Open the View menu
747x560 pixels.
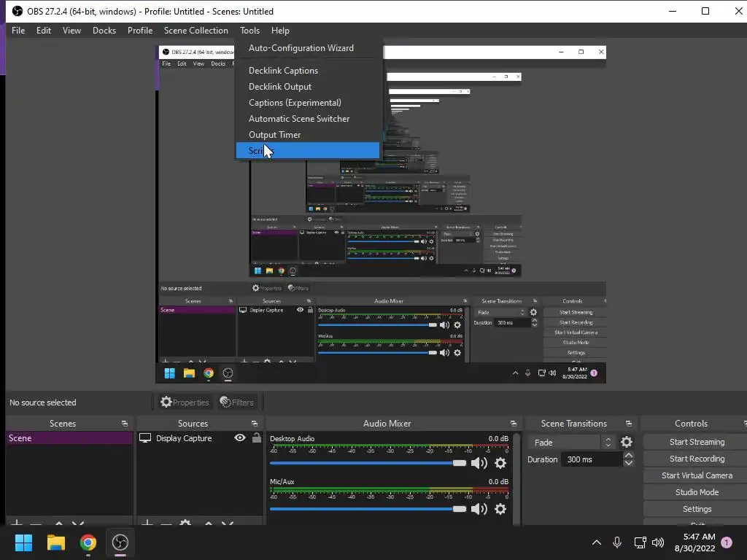tap(71, 31)
